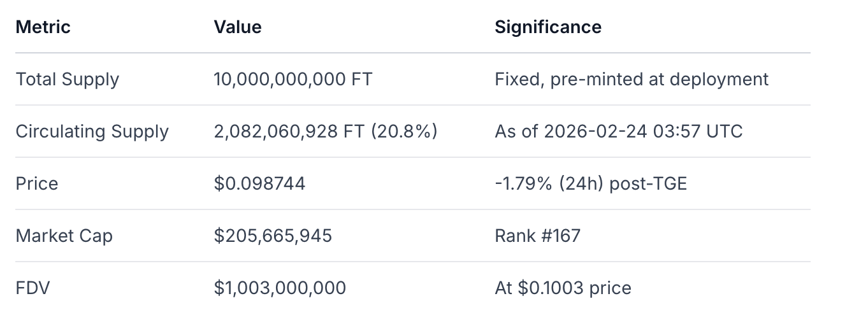The image size is (868, 331).
Task: Select the Market Cap label
Action: tap(64, 236)
